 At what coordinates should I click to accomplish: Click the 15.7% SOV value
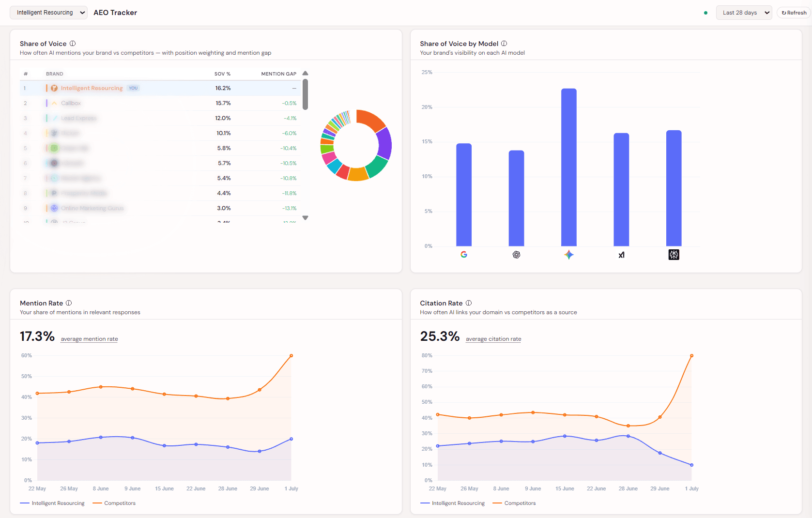click(x=223, y=103)
